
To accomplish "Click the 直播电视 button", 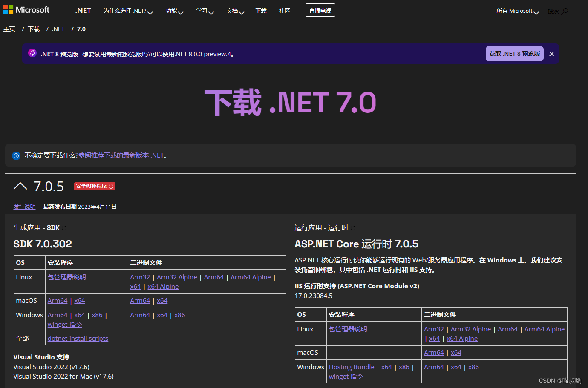I will (320, 10).
